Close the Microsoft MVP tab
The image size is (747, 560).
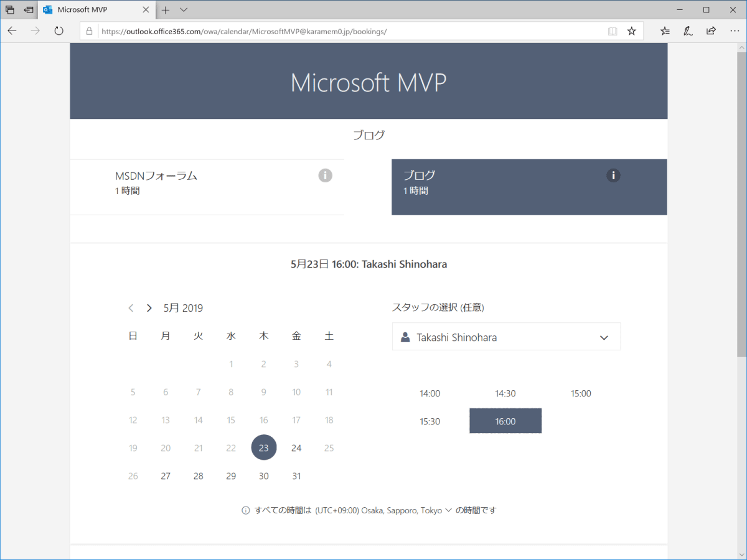point(146,10)
